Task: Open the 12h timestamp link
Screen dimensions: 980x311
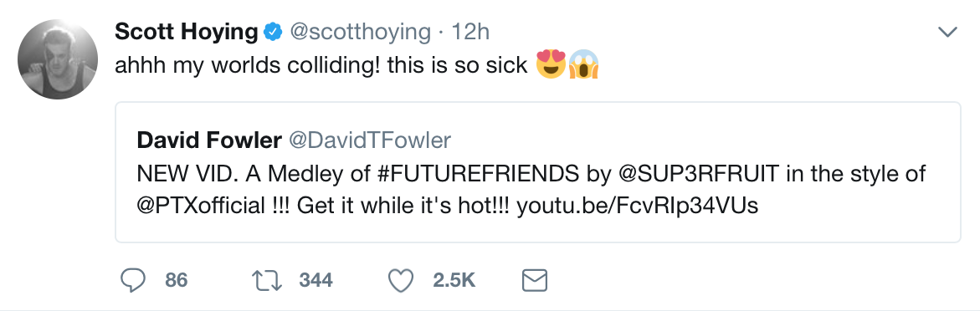Action: click(x=470, y=33)
